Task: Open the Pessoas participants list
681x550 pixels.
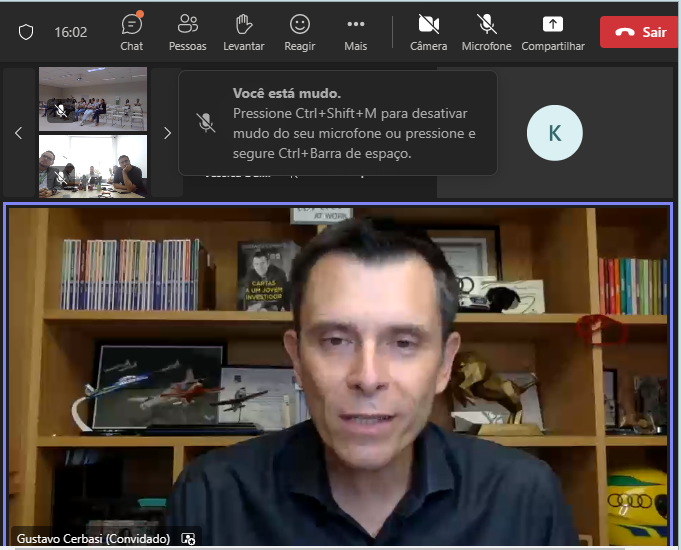Action: click(188, 32)
